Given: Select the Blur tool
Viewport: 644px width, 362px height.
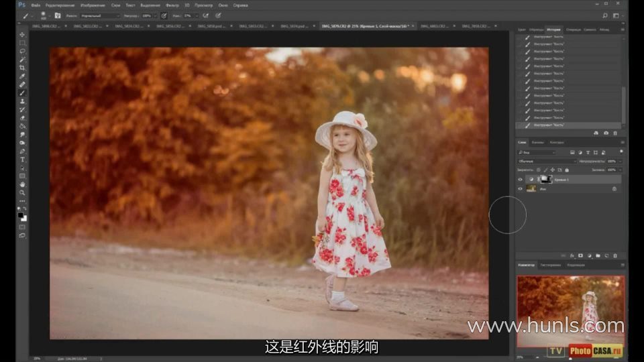Looking at the screenshot, I should pos(22,135).
